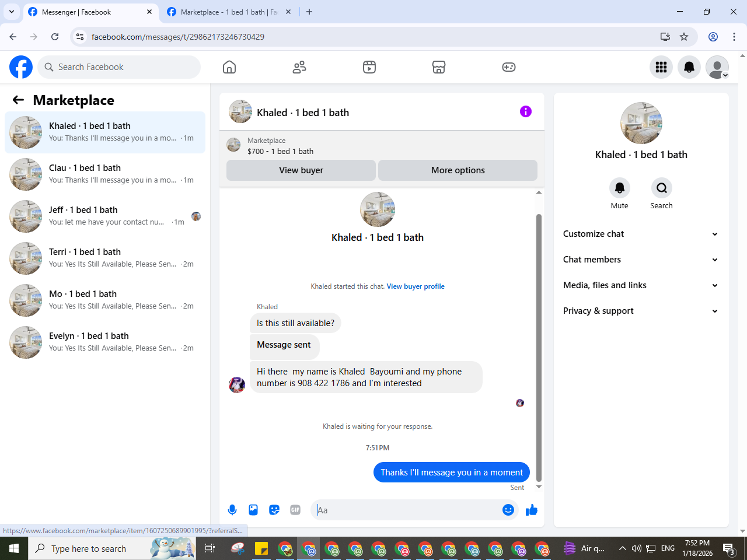The height and width of the screenshot is (560, 747).
Task: Click the listing photo in right panel
Action: pyautogui.click(x=641, y=123)
